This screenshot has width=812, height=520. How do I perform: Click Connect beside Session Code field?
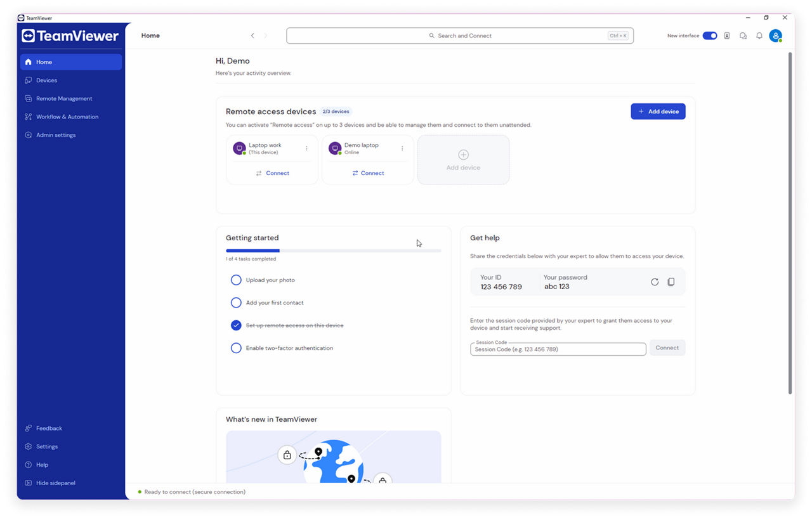[x=667, y=348]
